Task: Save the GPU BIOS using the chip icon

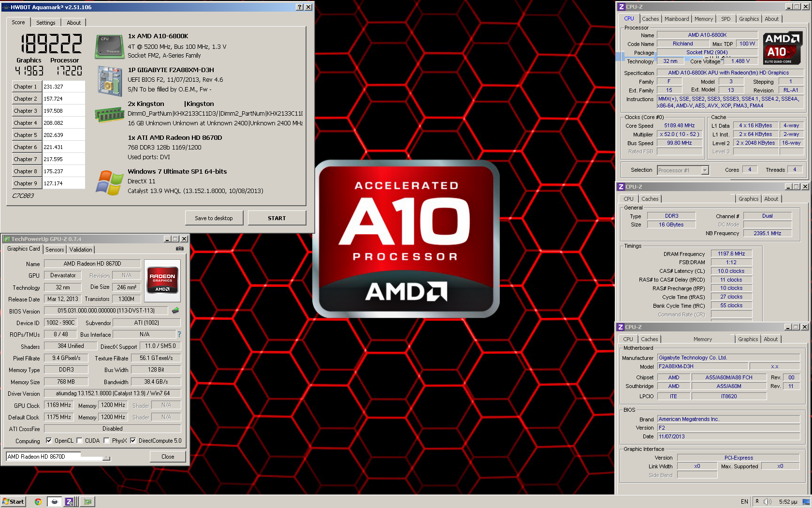Action: 175,310
